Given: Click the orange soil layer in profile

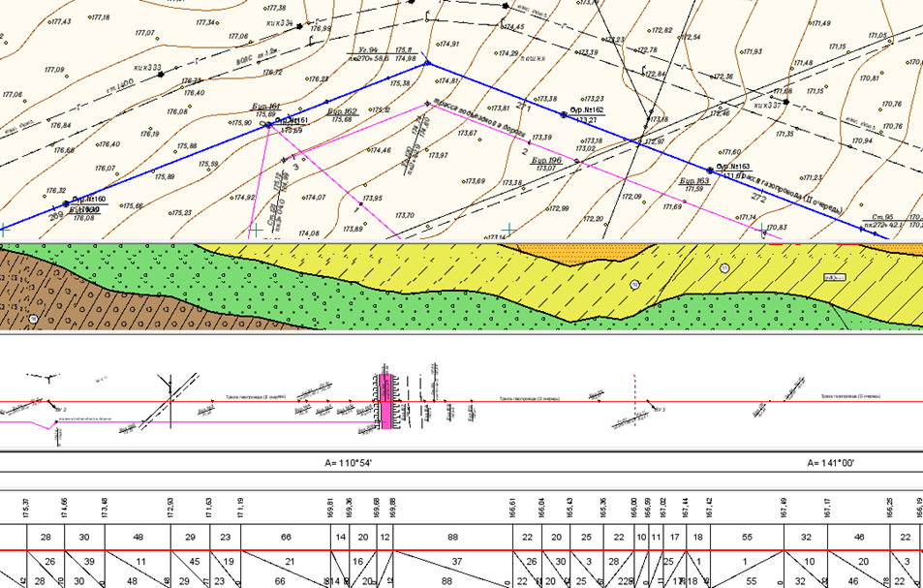Looking at the screenshot, I should tap(581, 254).
